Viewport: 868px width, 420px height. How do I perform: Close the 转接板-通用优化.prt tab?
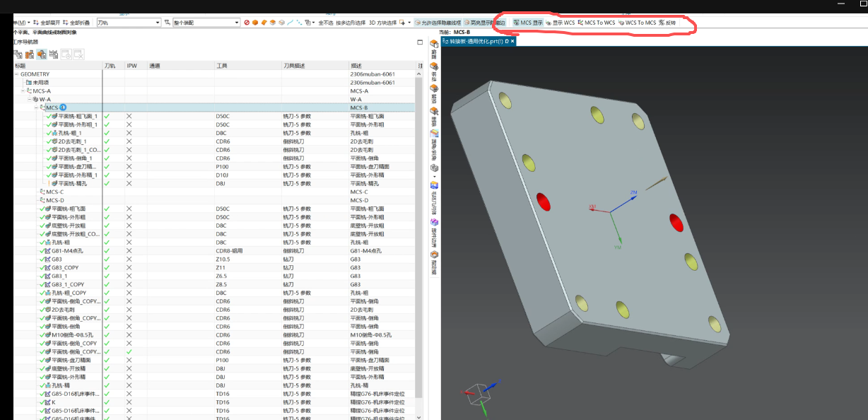(x=514, y=41)
